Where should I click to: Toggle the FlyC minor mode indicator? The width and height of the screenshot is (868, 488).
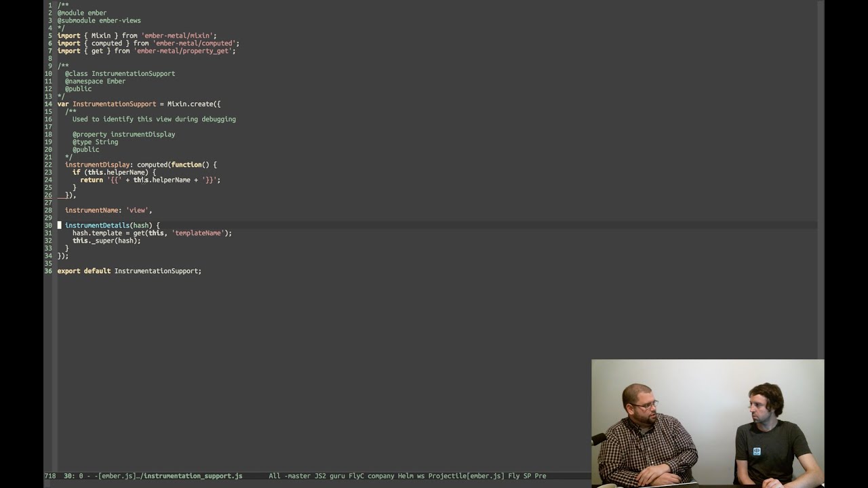click(x=356, y=476)
